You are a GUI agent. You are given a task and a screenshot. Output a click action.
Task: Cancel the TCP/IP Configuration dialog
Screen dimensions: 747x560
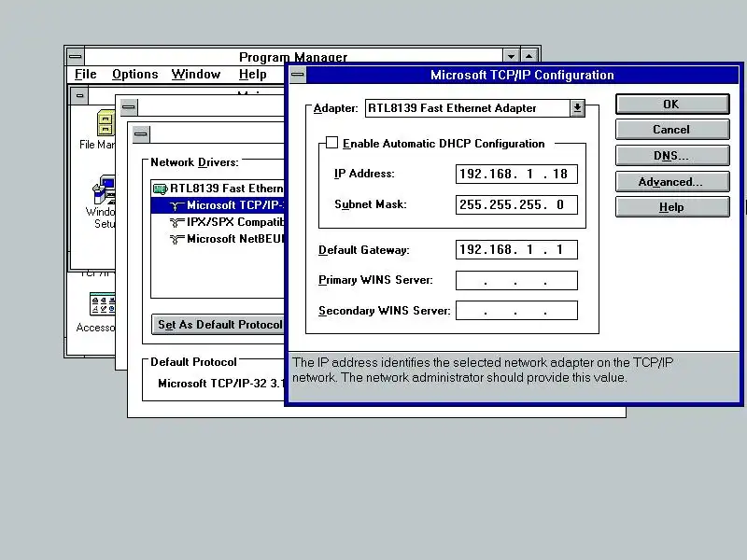672,130
